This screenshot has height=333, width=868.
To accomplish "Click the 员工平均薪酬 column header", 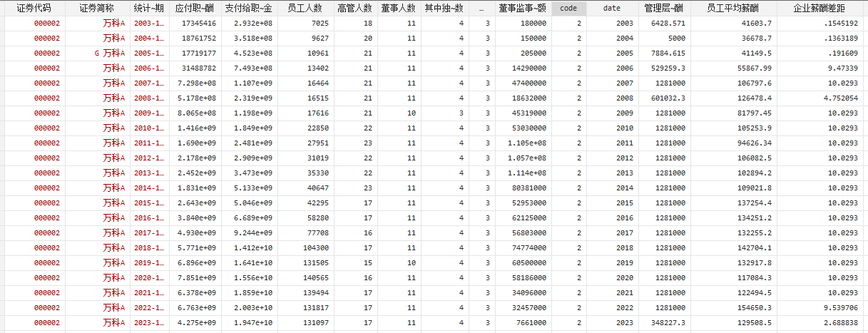I will 732,8.
